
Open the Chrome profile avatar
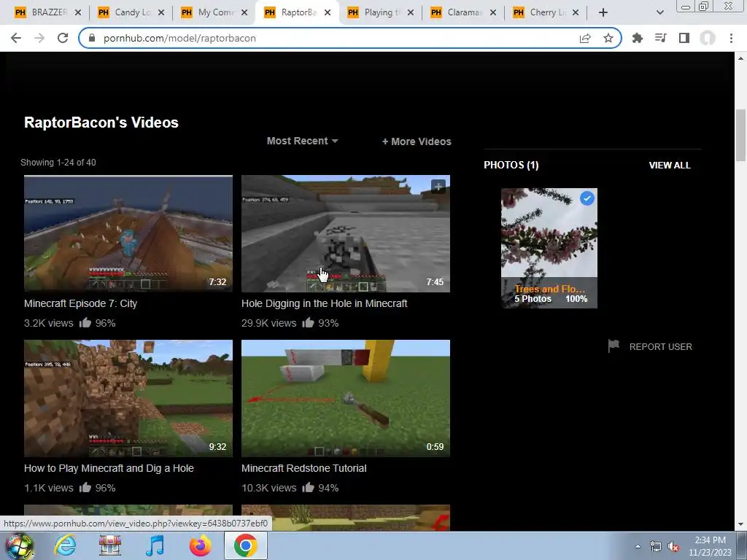pyautogui.click(x=708, y=38)
